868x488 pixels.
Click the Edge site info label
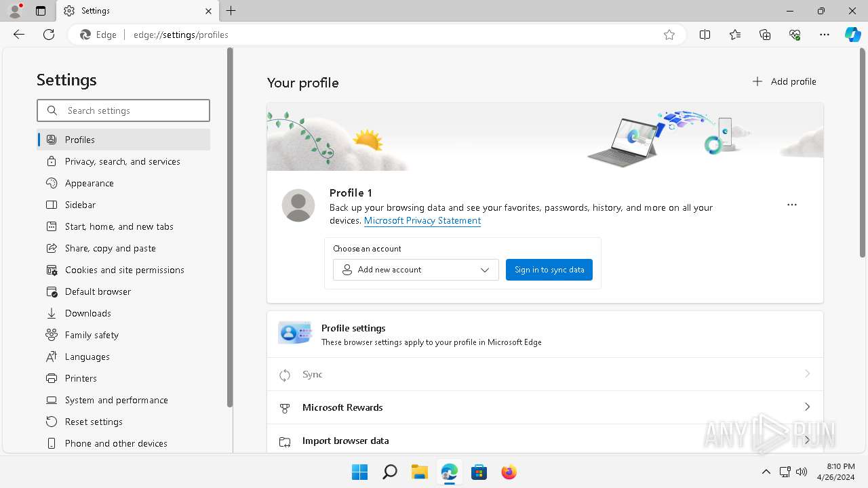click(98, 35)
